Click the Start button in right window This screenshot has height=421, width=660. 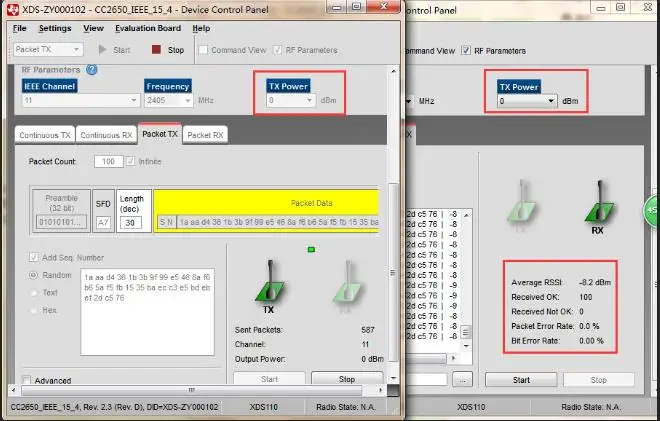[x=521, y=380]
